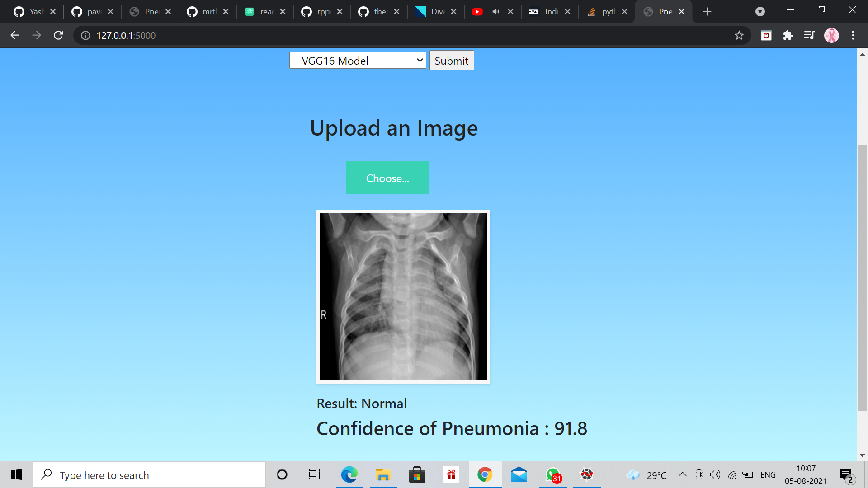Click the page info icon in address bar
The image size is (868, 488).
click(x=85, y=35)
